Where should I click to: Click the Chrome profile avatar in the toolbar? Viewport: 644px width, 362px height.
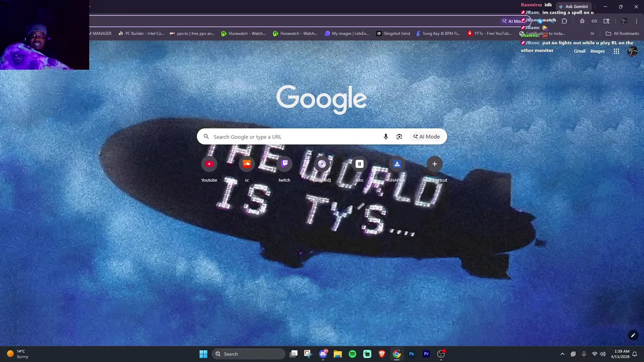[624, 21]
